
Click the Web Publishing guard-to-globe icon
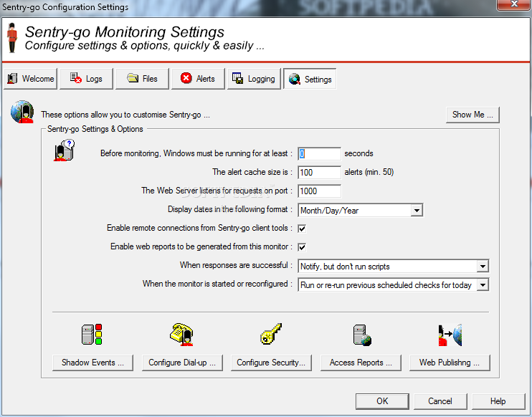coord(450,335)
